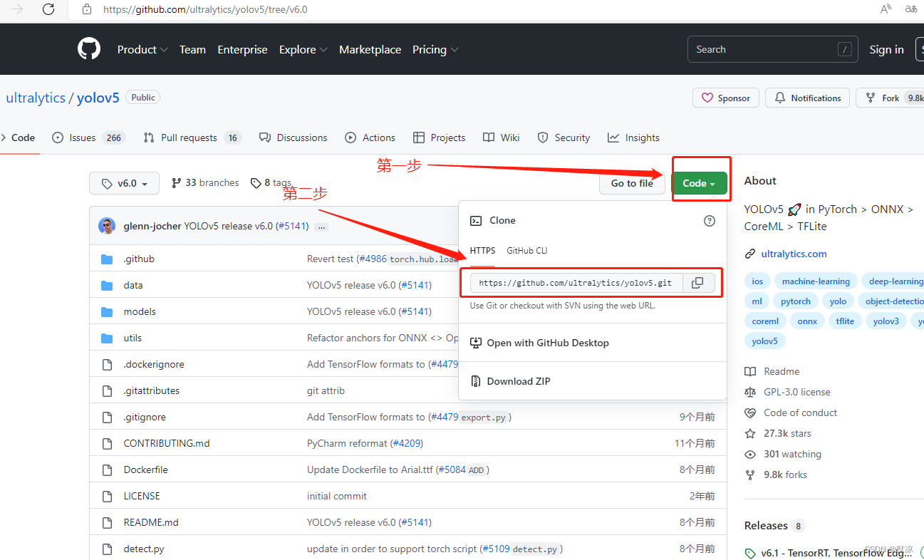This screenshot has width=924, height=560.
Task: Click the ultralytics.com website link
Action: coord(794,254)
